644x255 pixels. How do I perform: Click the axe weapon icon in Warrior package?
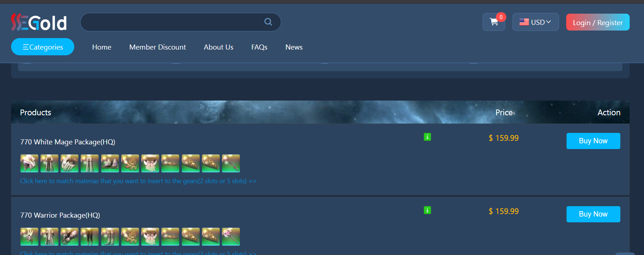(x=231, y=237)
